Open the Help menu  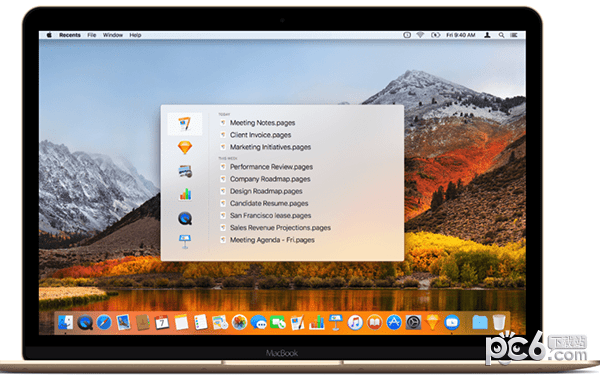coord(135,35)
